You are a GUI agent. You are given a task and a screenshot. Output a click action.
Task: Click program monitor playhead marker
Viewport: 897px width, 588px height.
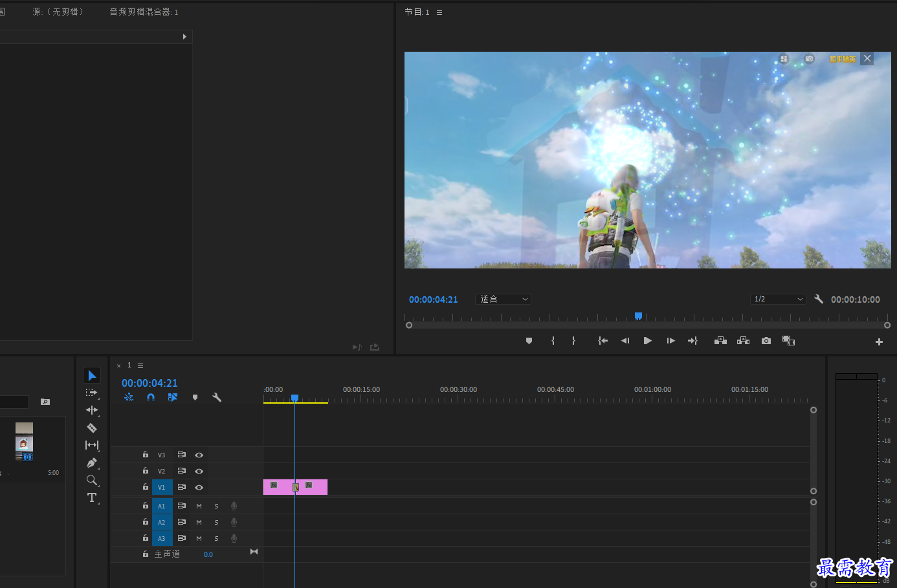point(638,316)
